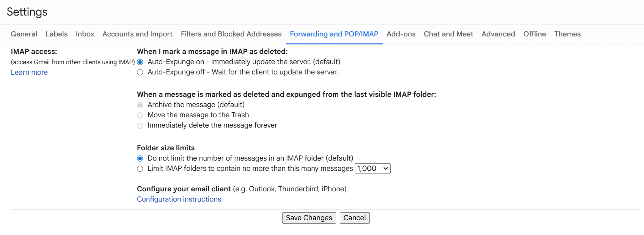Go to Offline settings

534,34
